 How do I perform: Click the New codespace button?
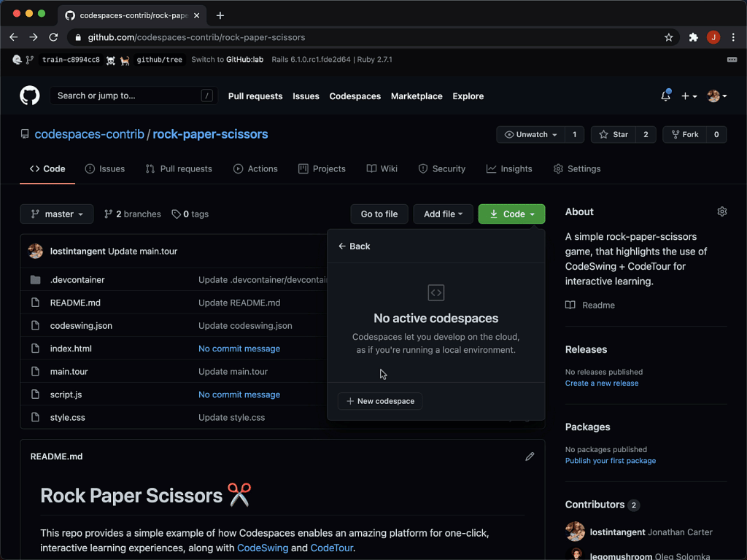380,400
